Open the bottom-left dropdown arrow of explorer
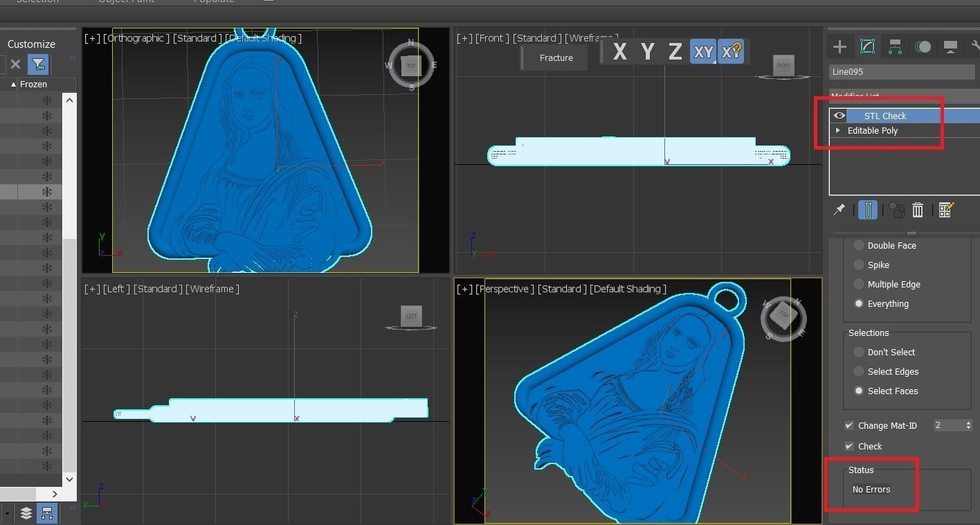This screenshot has width=980, height=525. tap(7, 514)
